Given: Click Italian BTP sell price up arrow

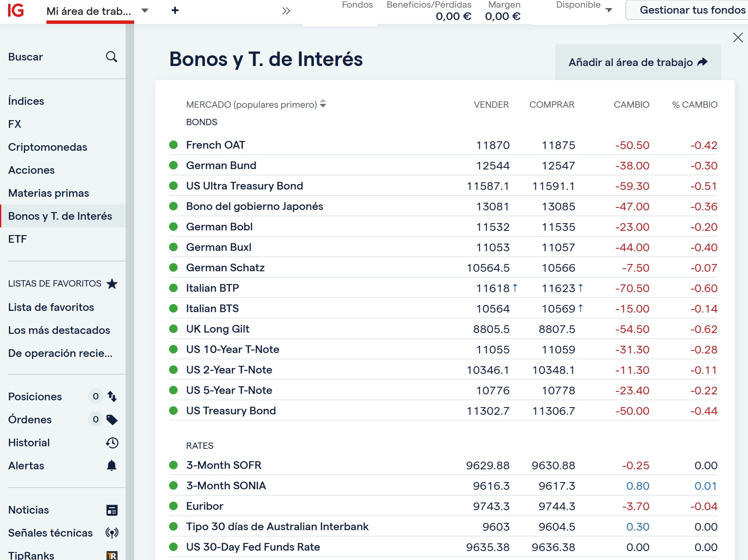Looking at the screenshot, I should coord(515,288).
